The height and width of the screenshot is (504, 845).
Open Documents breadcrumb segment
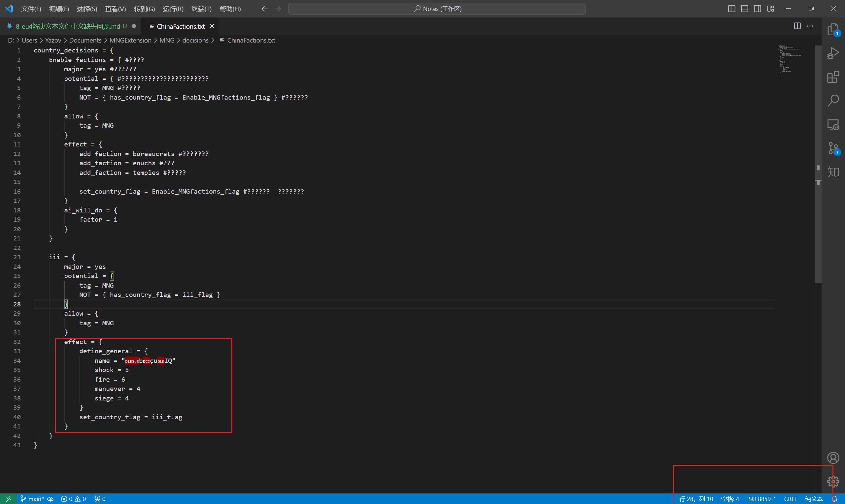(85, 40)
